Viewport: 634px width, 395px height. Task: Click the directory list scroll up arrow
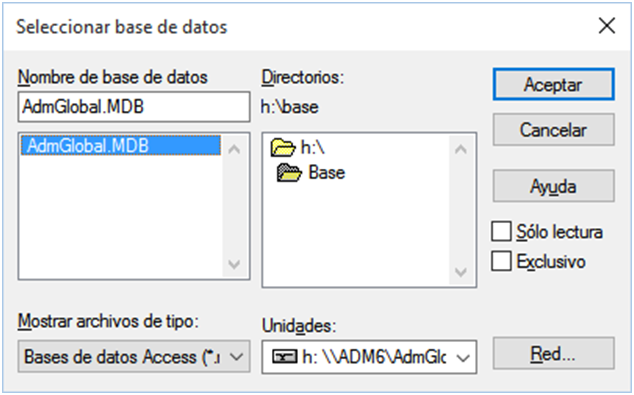[x=461, y=150]
